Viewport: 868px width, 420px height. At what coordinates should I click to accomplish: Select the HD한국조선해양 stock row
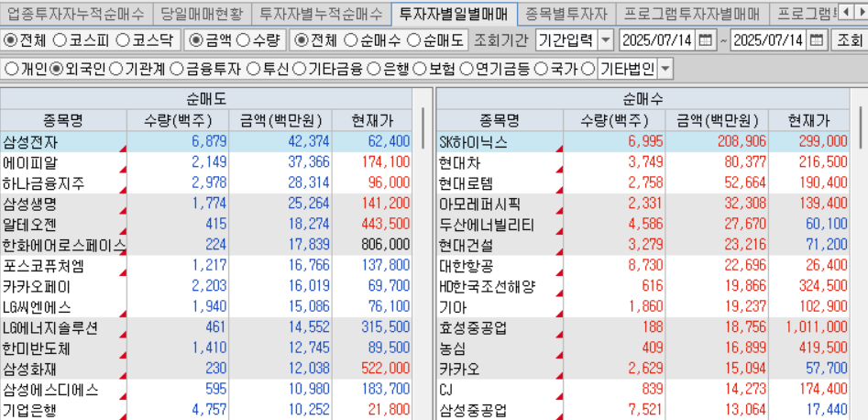(643, 286)
